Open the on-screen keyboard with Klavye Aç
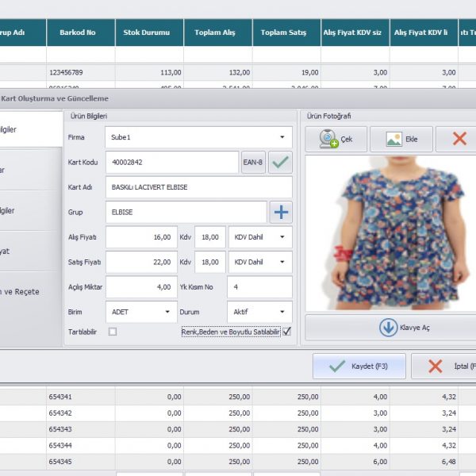 coord(390,328)
